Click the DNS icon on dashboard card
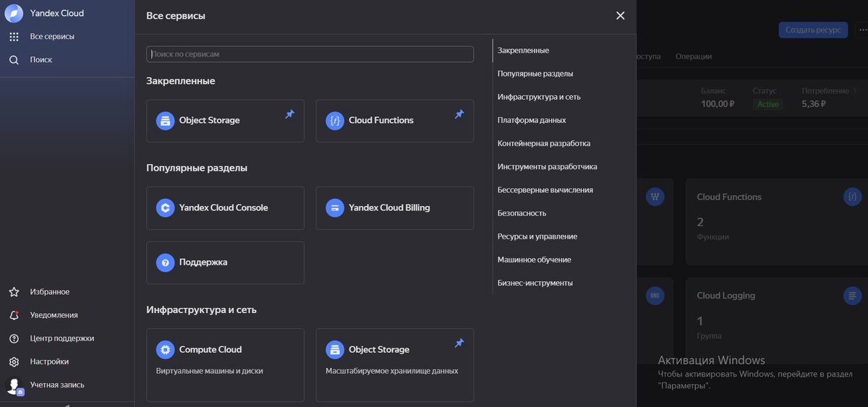 pyautogui.click(x=655, y=296)
